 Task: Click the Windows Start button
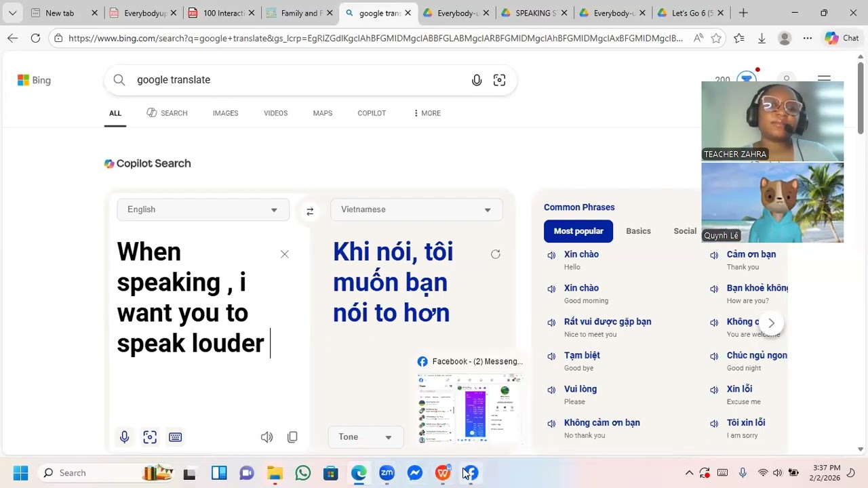(x=21, y=472)
